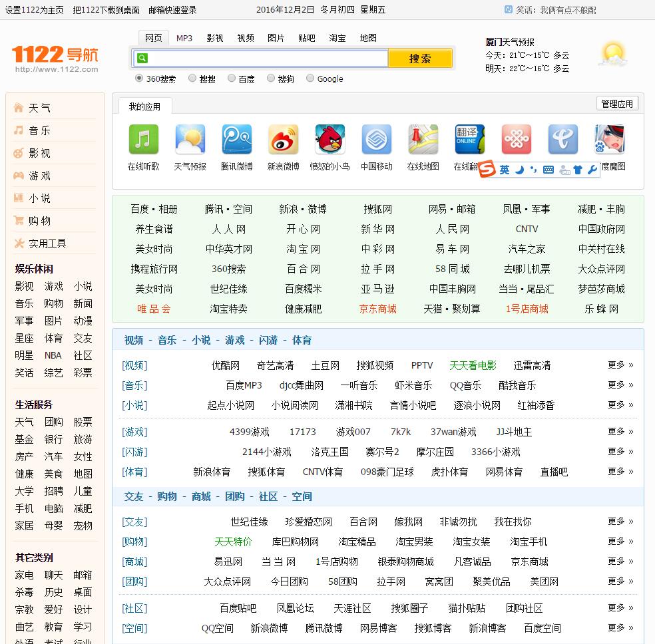
Task: Open 把1122下载到桌面 link
Action: click(x=106, y=10)
